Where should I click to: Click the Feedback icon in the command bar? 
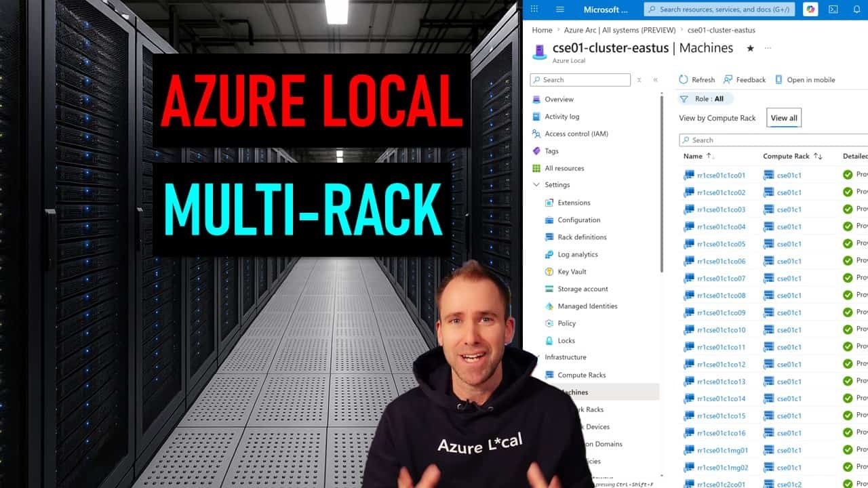tap(728, 80)
